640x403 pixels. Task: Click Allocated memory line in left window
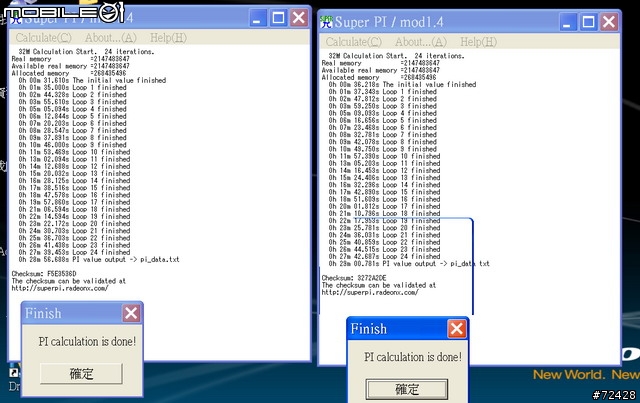point(69,73)
